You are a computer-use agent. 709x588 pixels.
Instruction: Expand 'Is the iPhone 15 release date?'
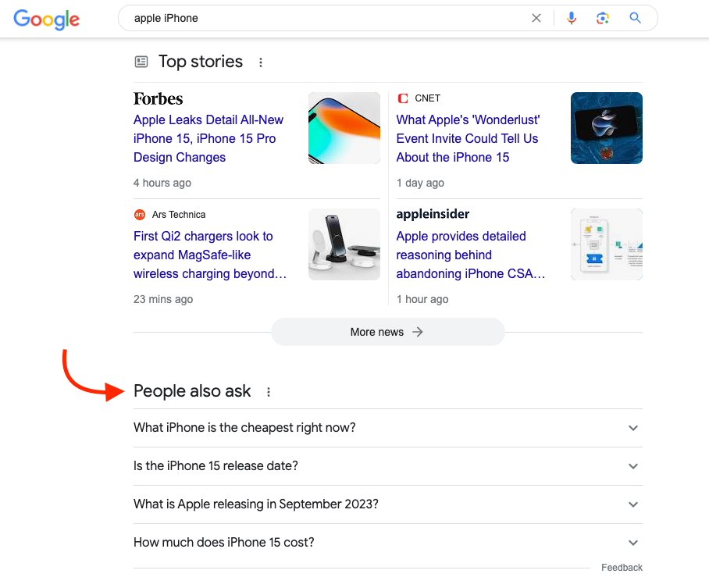tap(388, 466)
